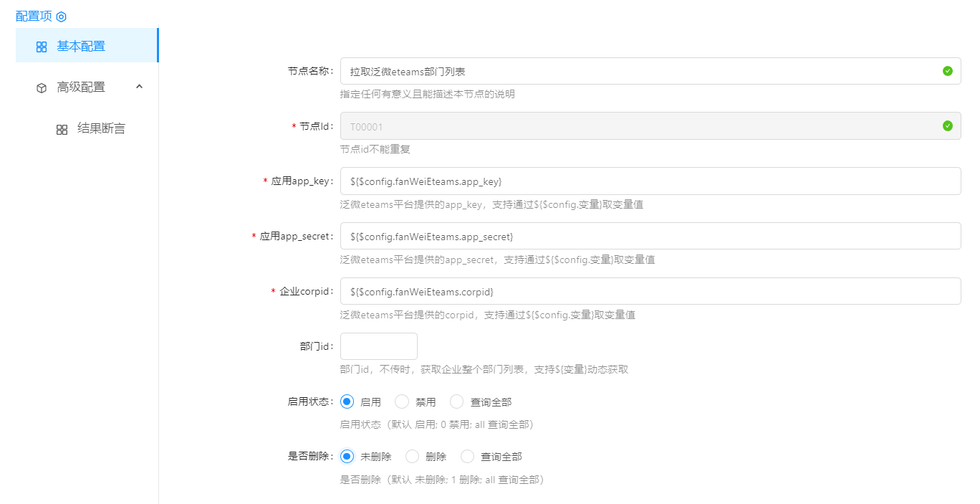Click the 应用app_secret input field
The image size is (980, 504).
point(650,237)
